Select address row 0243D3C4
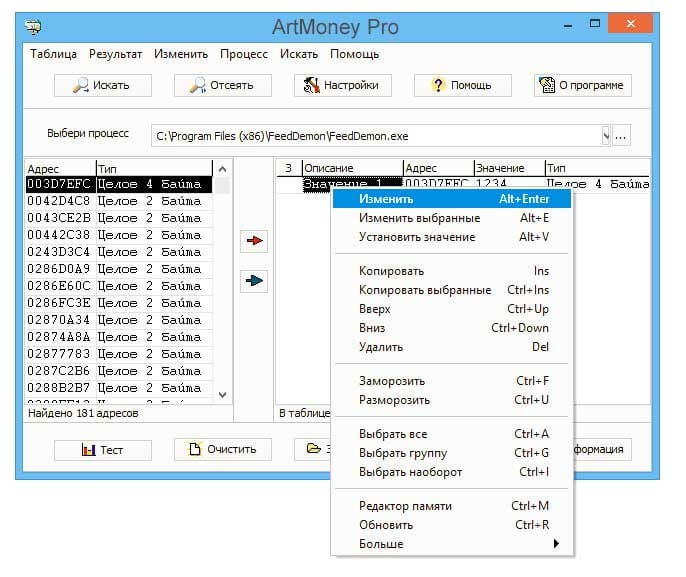This screenshot has width=686, height=577. click(x=119, y=252)
